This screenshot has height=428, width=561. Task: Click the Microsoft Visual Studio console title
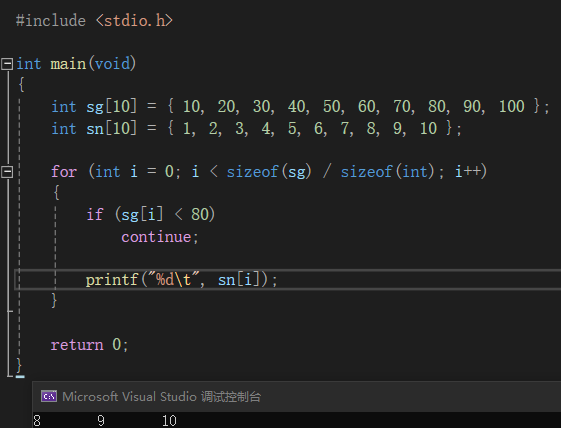(x=162, y=397)
